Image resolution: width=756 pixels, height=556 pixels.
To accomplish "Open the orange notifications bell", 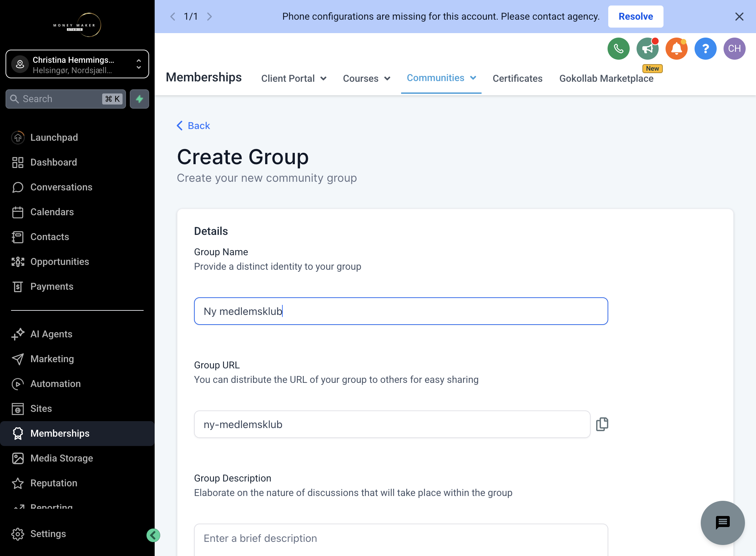I will tap(676, 49).
